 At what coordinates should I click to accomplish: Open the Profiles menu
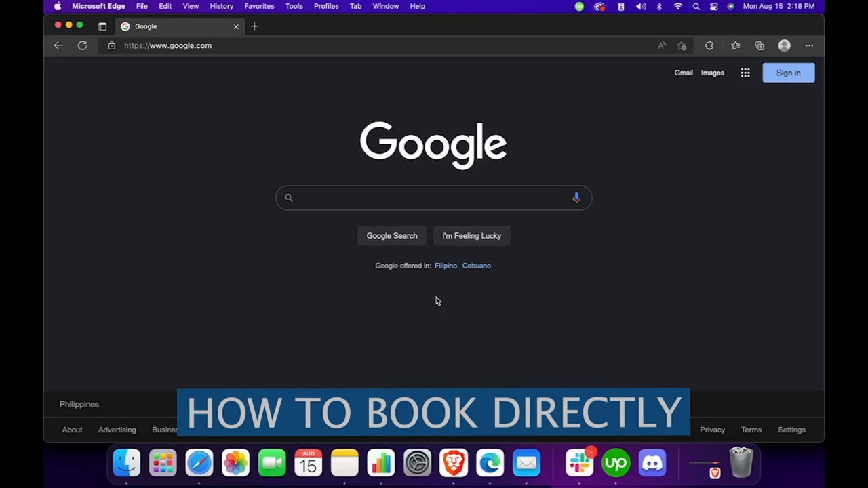(x=326, y=6)
